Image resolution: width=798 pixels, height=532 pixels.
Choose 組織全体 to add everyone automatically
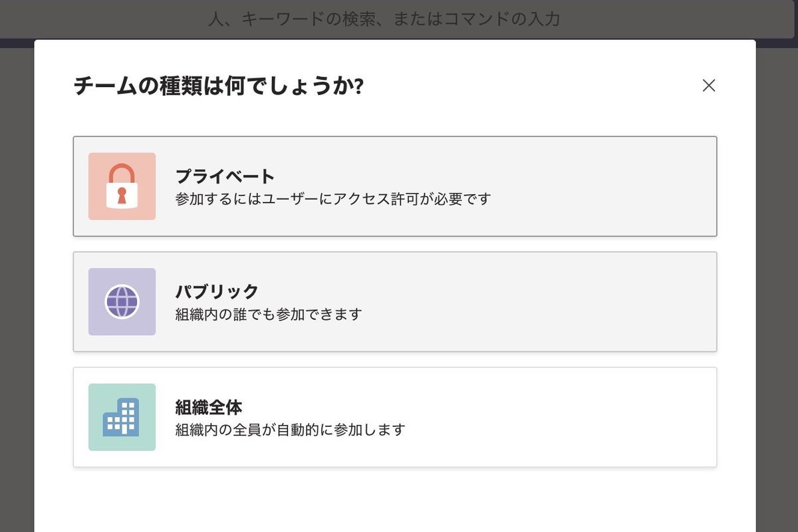[395, 417]
